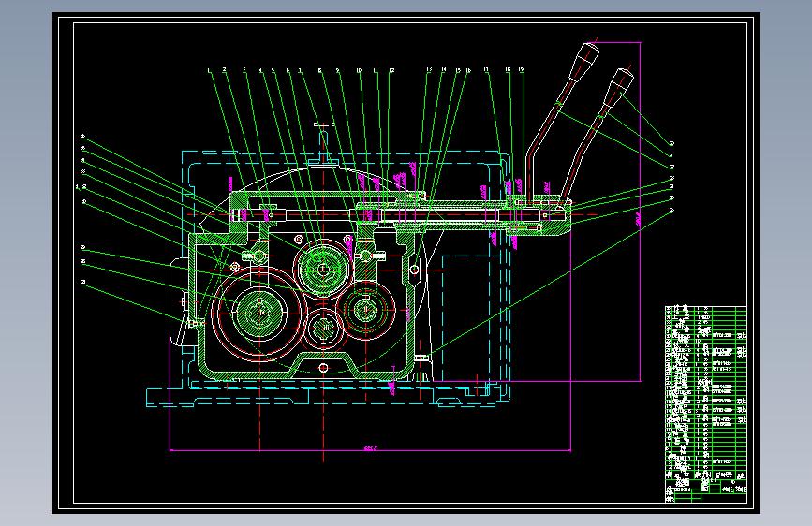Select part callout number 6 at top
Screen dimensions: 812x526
tap(288, 70)
